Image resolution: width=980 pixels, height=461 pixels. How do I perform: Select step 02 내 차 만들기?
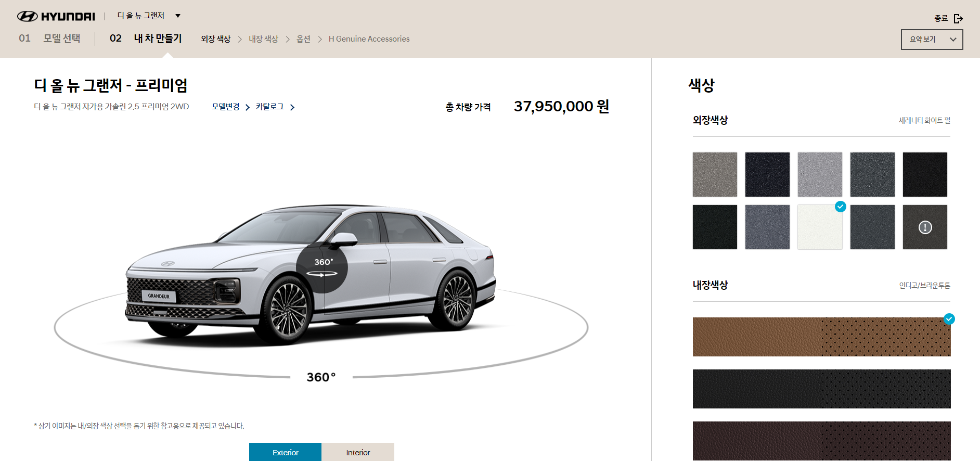point(146,39)
